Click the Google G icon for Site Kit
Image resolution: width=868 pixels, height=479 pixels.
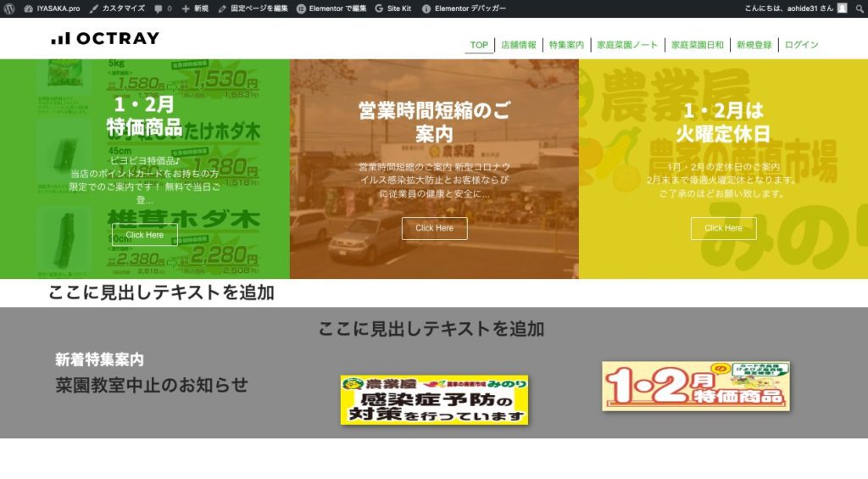(379, 8)
